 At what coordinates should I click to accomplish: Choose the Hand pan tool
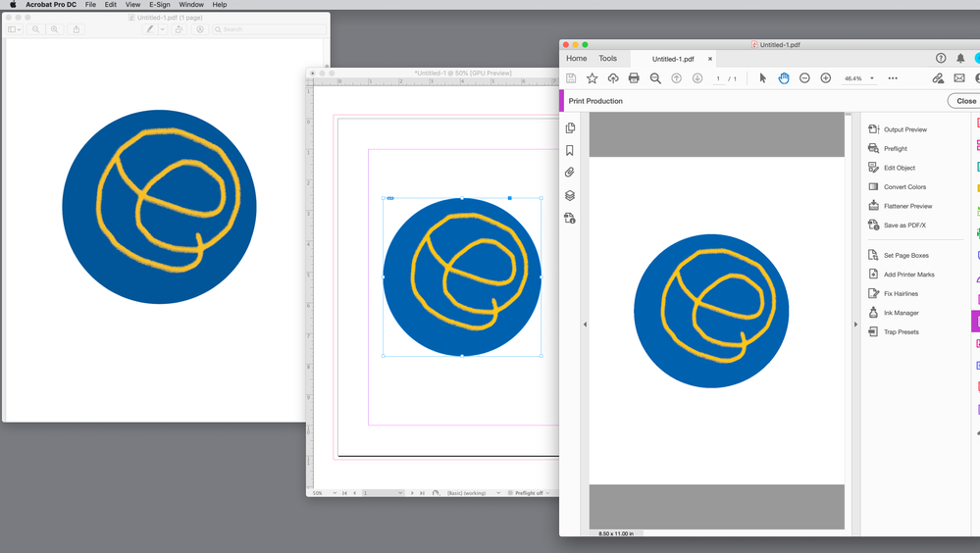(x=783, y=78)
